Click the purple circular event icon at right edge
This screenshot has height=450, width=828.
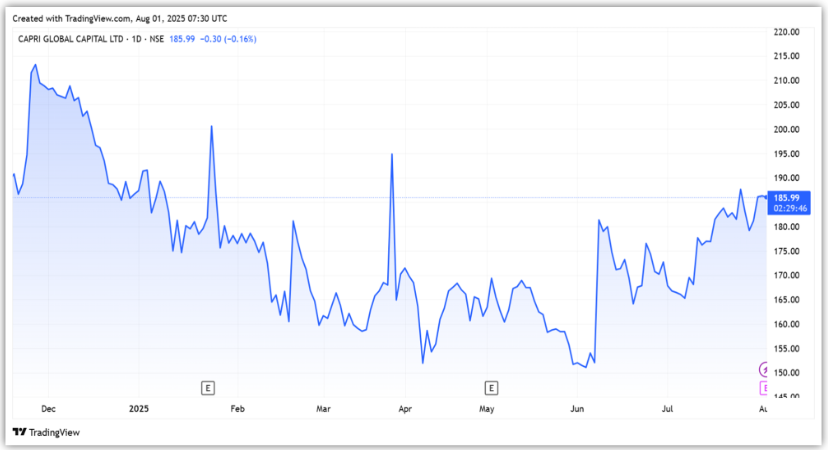[765, 370]
